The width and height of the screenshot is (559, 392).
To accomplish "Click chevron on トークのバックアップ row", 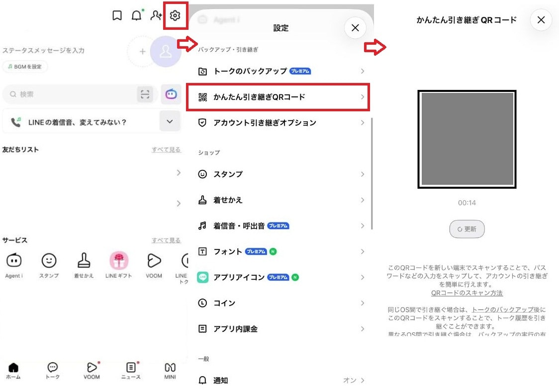I will (x=362, y=71).
